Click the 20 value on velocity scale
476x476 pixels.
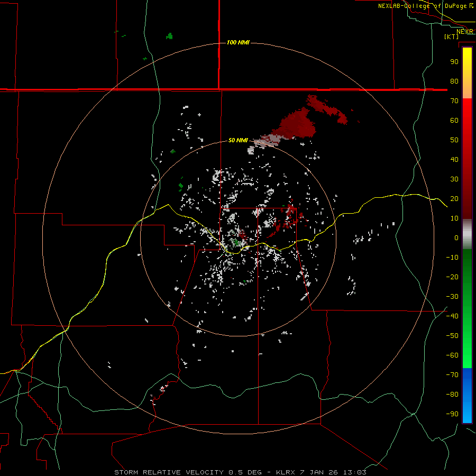click(454, 198)
